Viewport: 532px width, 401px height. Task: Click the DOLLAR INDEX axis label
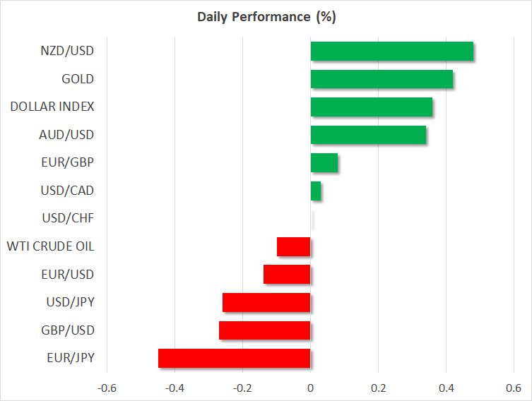tap(52, 107)
